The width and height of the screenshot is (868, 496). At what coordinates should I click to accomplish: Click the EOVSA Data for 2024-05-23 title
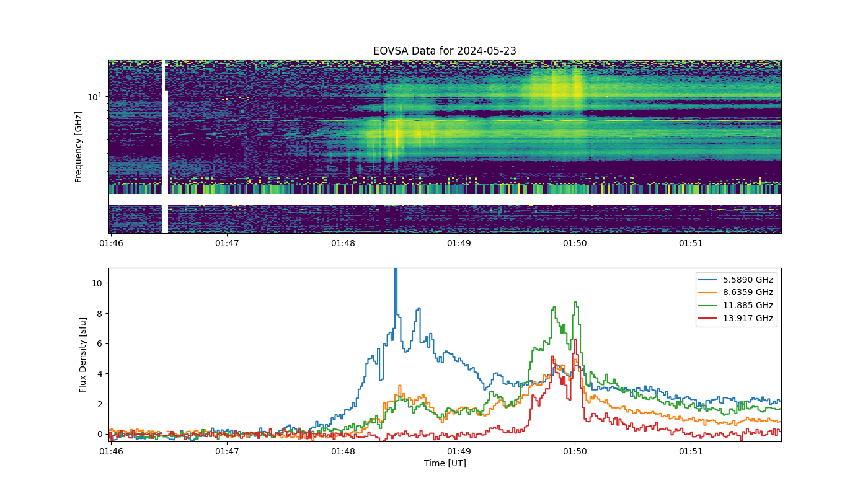click(x=445, y=51)
